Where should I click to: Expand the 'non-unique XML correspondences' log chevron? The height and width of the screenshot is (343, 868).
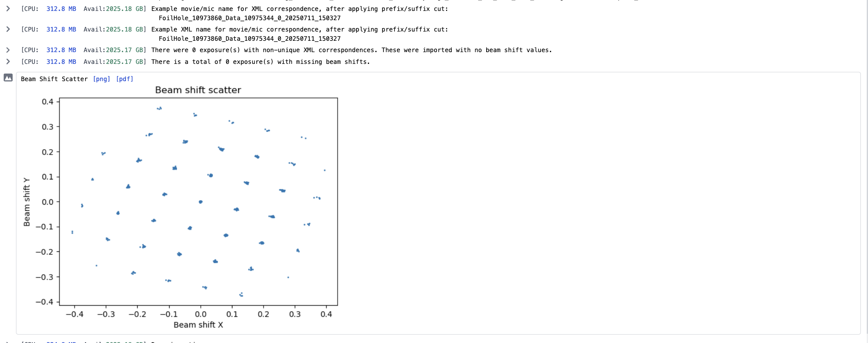coord(8,50)
